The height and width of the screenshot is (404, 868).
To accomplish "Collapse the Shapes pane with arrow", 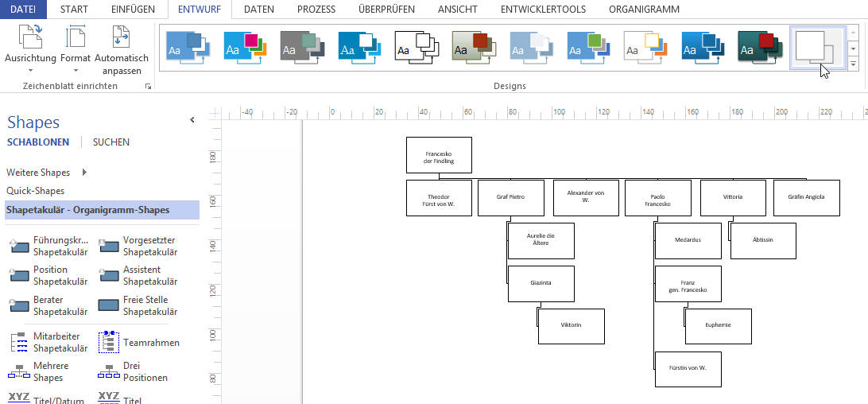I will coord(192,120).
